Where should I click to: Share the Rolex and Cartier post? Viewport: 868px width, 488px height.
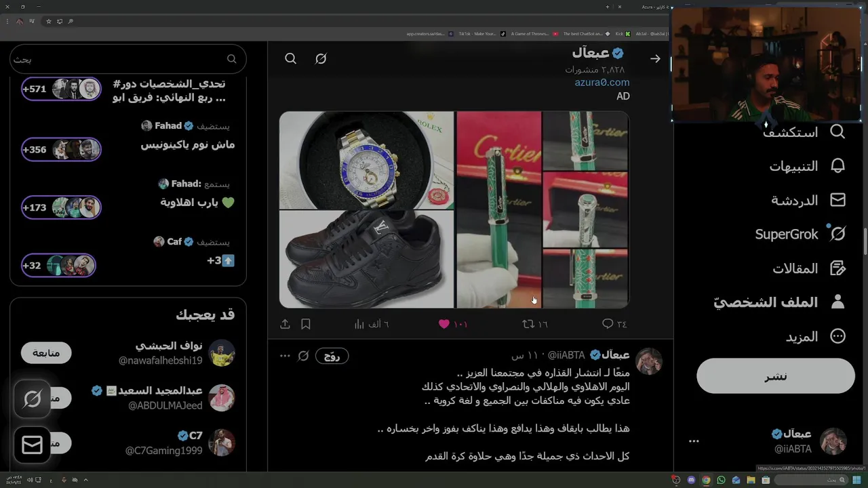coord(285,324)
